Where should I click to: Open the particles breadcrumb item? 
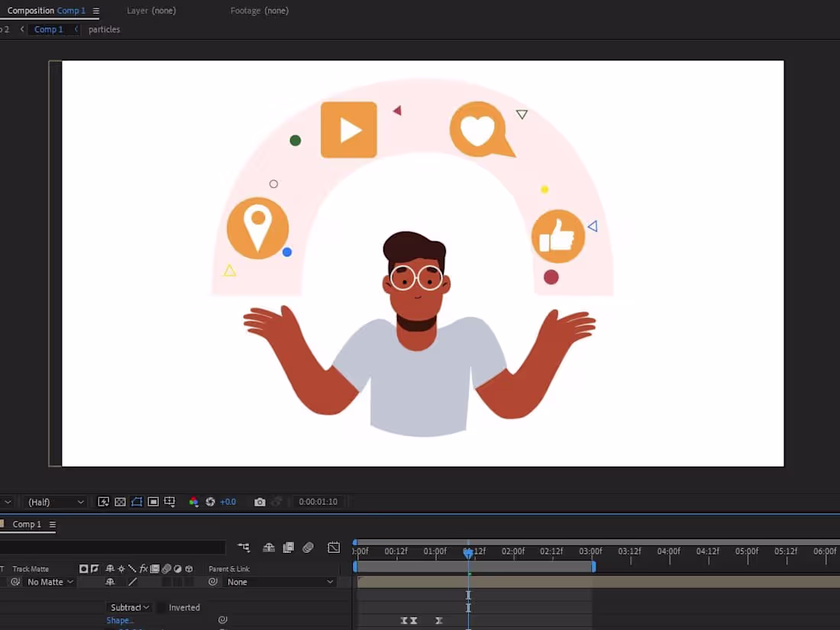coord(104,29)
